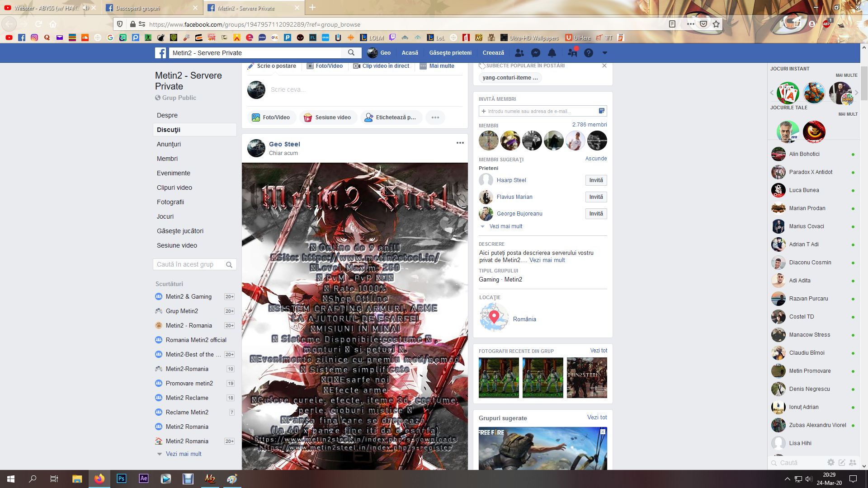
Task: Open post options three-dot menu on Geo Steel post
Action: pyautogui.click(x=460, y=143)
